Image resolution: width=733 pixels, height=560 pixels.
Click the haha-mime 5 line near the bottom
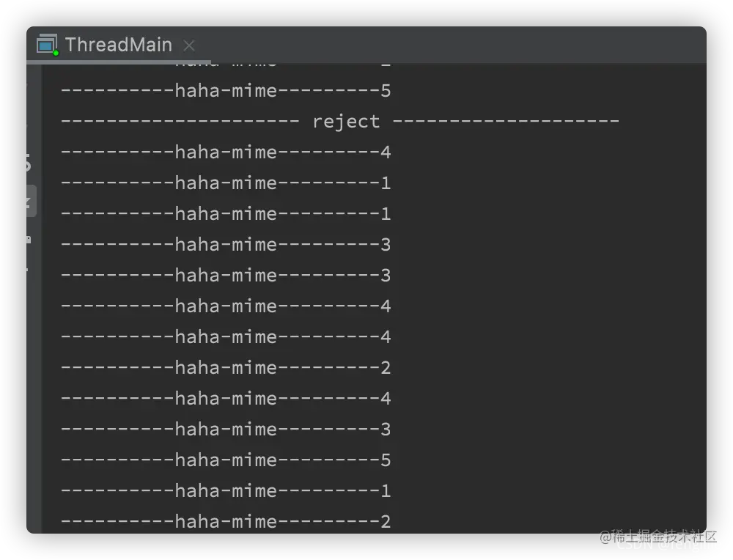[x=226, y=460]
